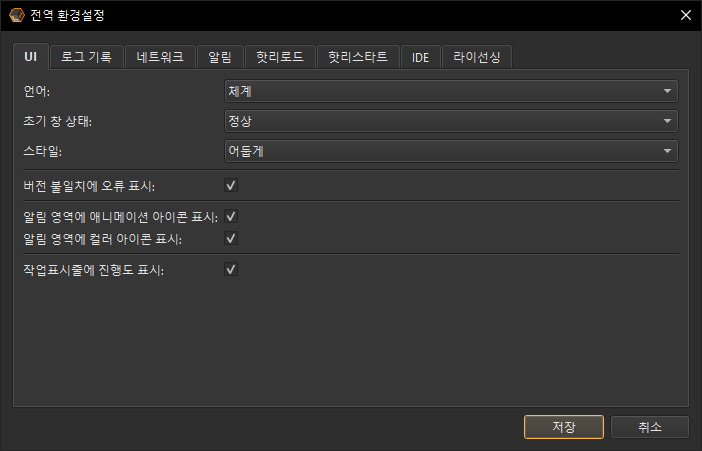Click the 작업표시줄에 진행도 표시: label
Screen dimensions: 702x451
pyautogui.click(x=94, y=270)
